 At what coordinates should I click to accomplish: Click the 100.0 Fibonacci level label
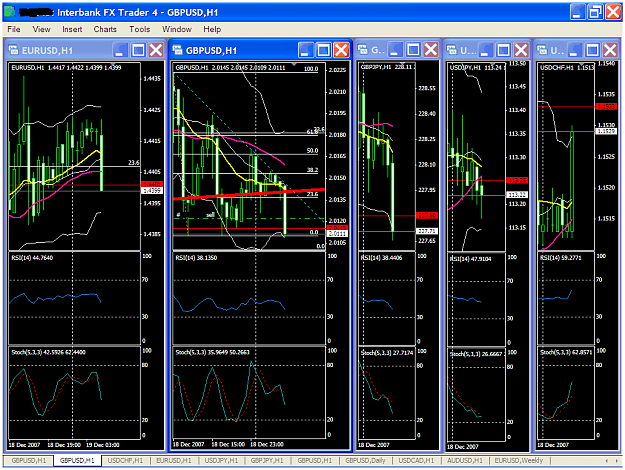click(x=311, y=69)
